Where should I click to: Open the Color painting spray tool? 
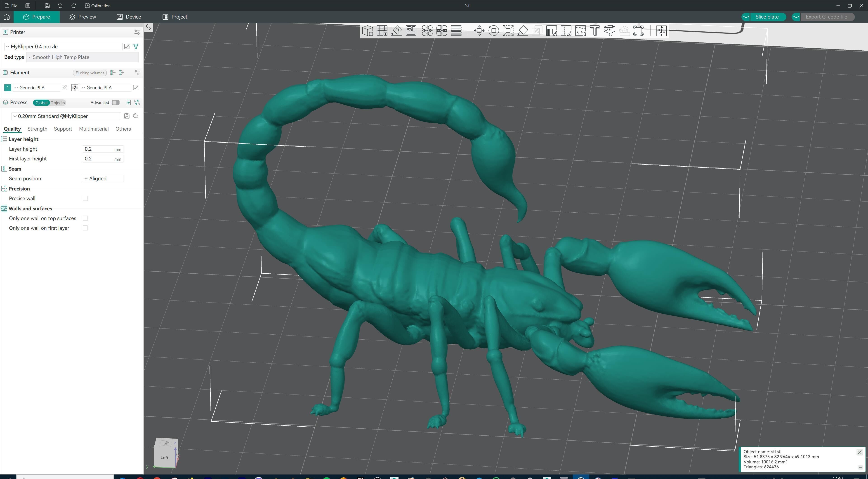pos(580,31)
